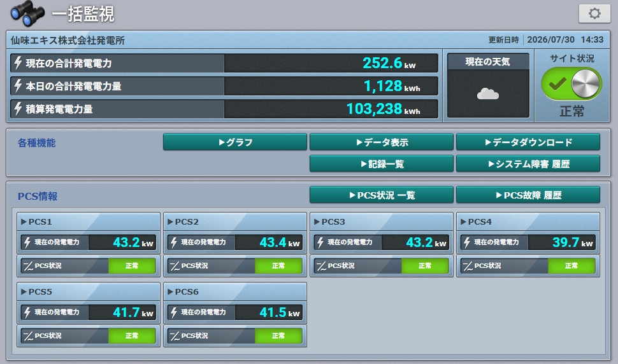The image size is (618, 364).
Task: Click PCS5 PCS状況 status icon
Action: pos(28,337)
